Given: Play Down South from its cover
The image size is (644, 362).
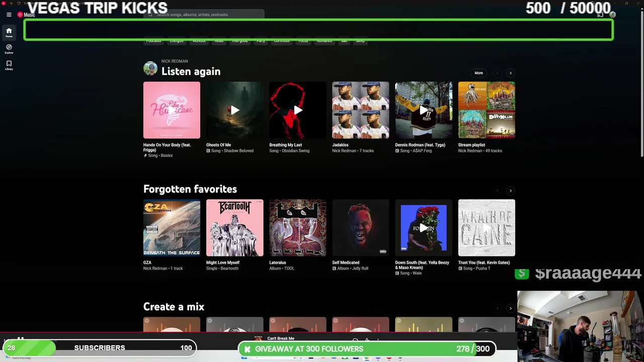Looking at the screenshot, I should tap(424, 228).
